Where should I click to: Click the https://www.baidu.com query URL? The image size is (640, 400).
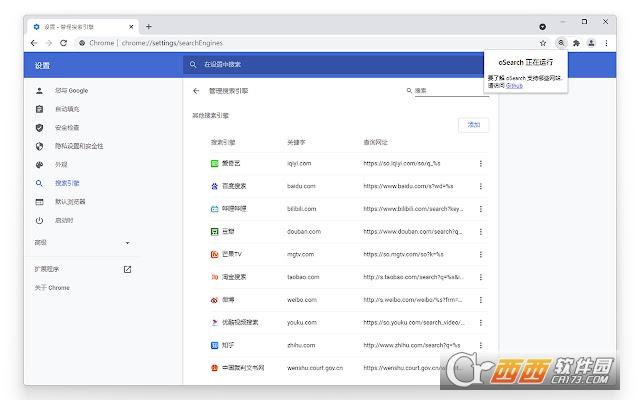pos(408,186)
